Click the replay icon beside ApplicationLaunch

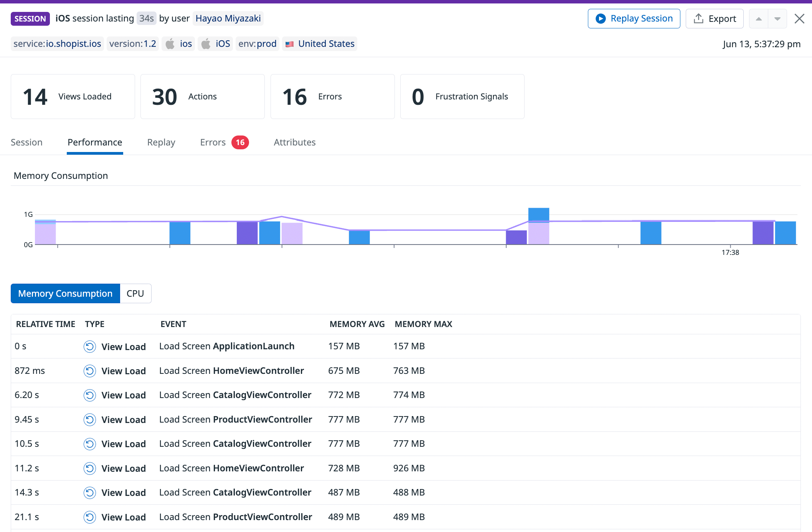[89, 346]
